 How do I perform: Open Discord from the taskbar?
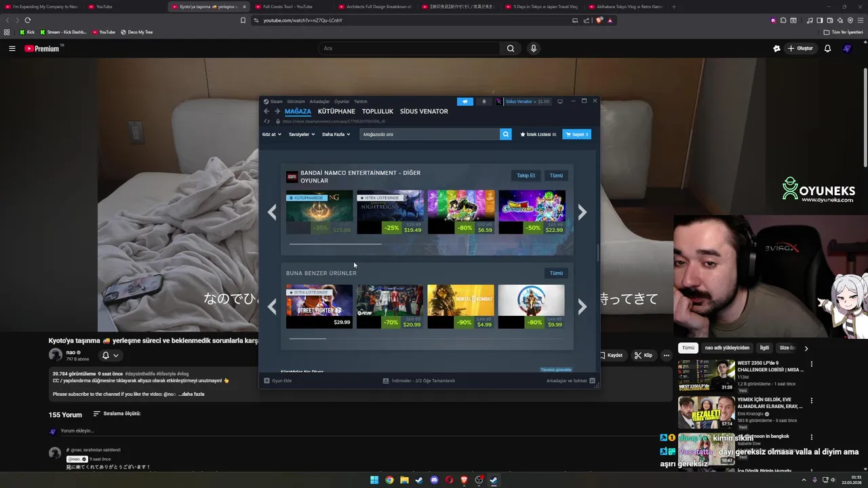434,480
